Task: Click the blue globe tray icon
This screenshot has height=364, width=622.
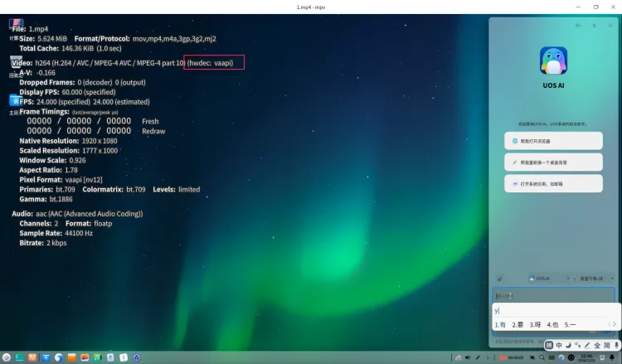Action: coord(561,357)
